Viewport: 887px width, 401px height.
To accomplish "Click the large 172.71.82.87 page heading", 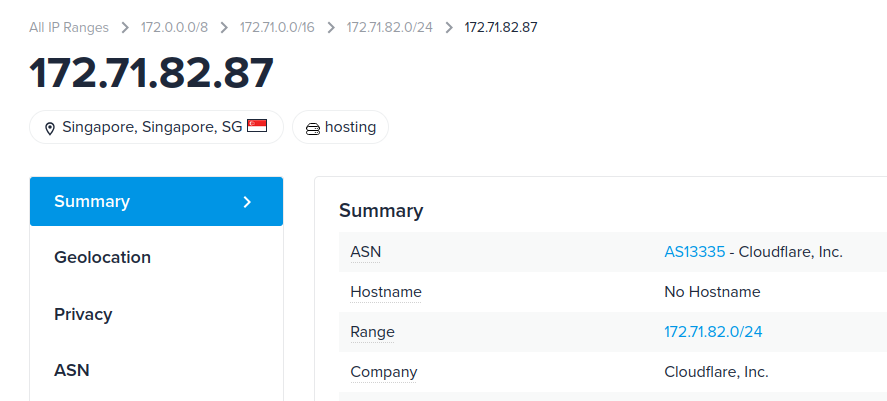I will [152, 73].
